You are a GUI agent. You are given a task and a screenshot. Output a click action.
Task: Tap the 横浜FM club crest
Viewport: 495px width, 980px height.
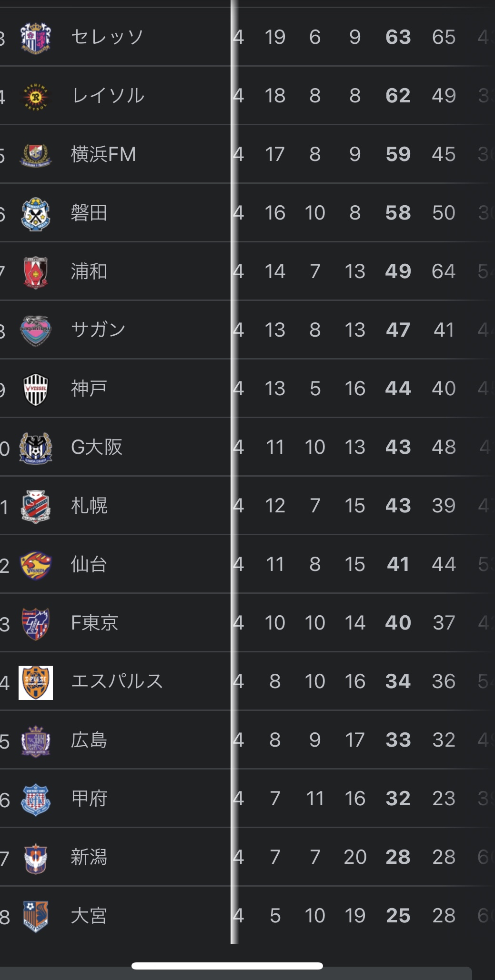(x=36, y=154)
